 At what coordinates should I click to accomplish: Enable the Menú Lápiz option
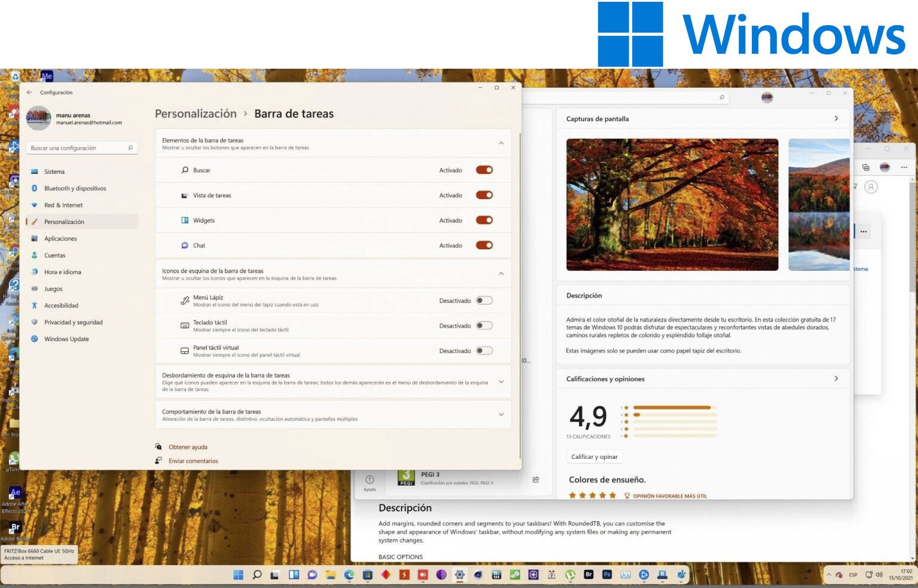[x=485, y=301]
